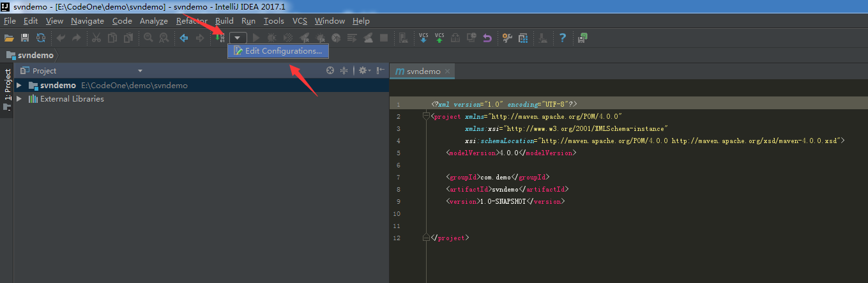
Task: Open the View menu
Action: [54, 21]
